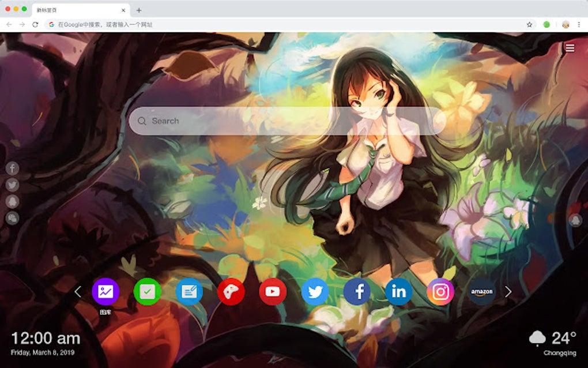Viewport: 588px width, 368px height.
Task: Click the Chongqing location label
Action: coord(560,353)
